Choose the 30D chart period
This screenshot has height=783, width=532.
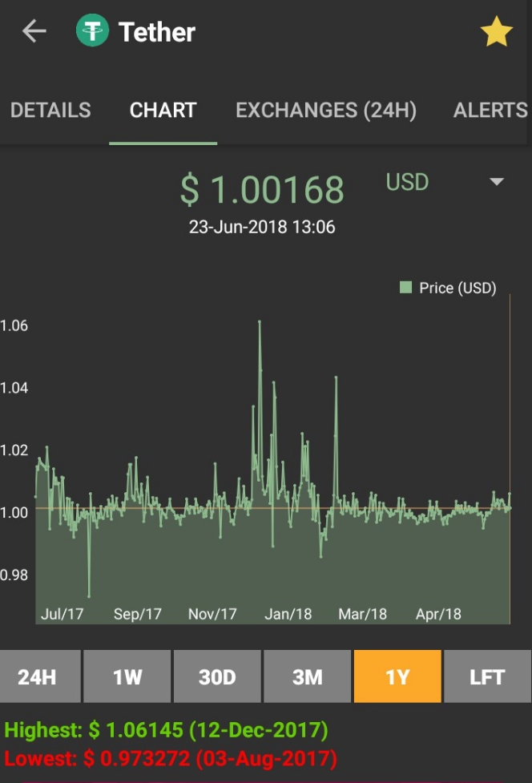coord(217,677)
